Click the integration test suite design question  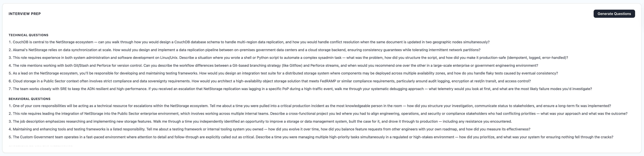click(283, 73)
